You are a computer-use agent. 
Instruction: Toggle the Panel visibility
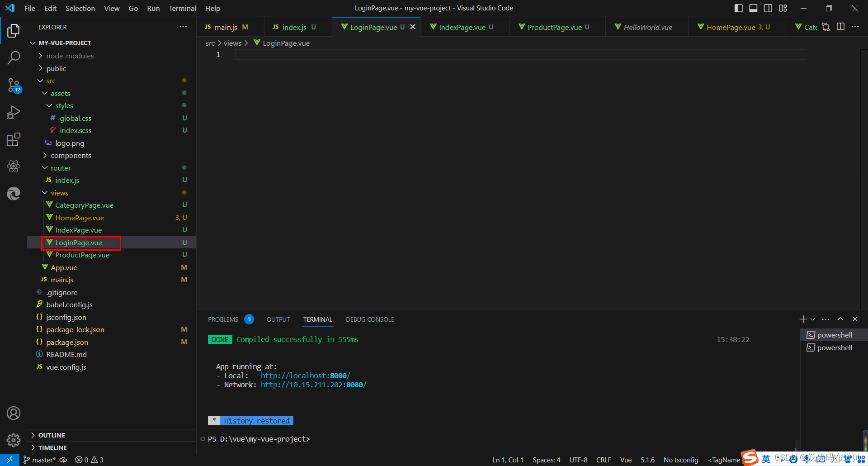753,8
